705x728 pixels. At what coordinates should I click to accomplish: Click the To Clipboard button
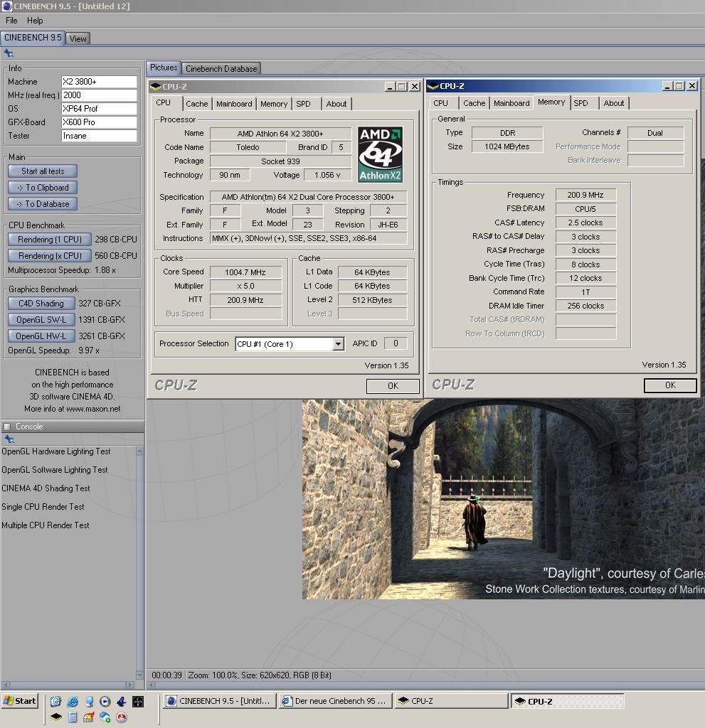pos(43,188)
